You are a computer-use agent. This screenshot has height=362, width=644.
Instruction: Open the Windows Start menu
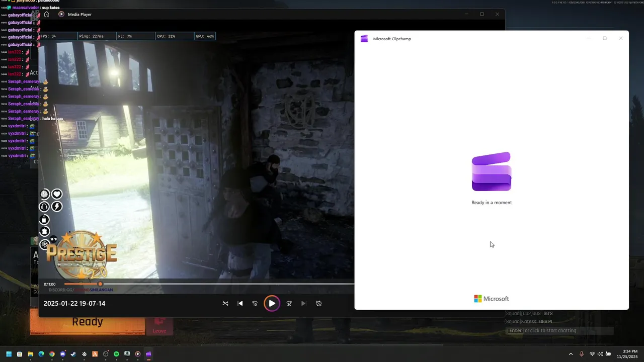(9, 354)
